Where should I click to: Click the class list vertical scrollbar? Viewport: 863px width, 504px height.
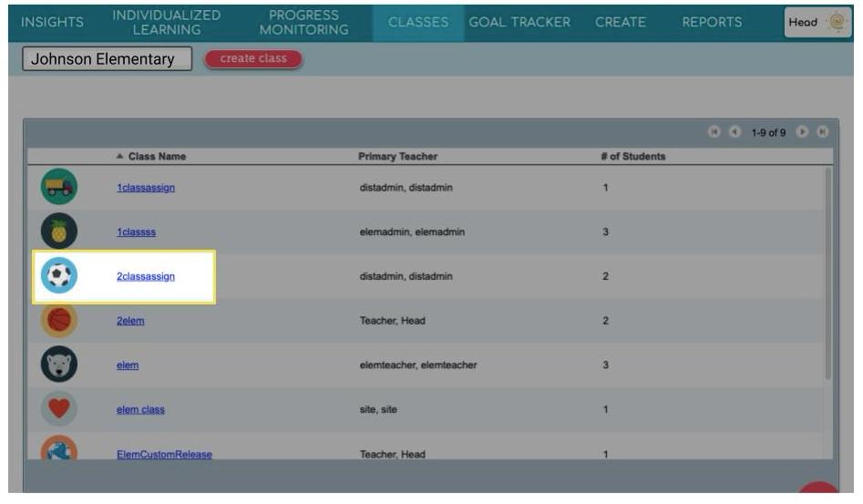(827, 273)
